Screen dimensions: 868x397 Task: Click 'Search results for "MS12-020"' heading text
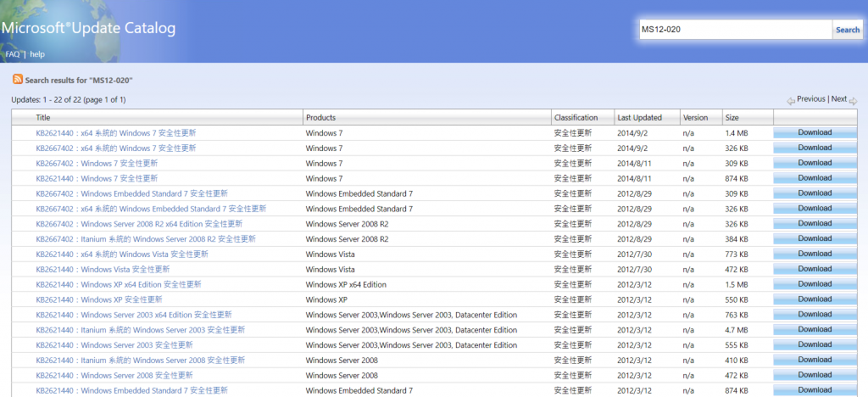pyautogui.click(x=79, y=81)
